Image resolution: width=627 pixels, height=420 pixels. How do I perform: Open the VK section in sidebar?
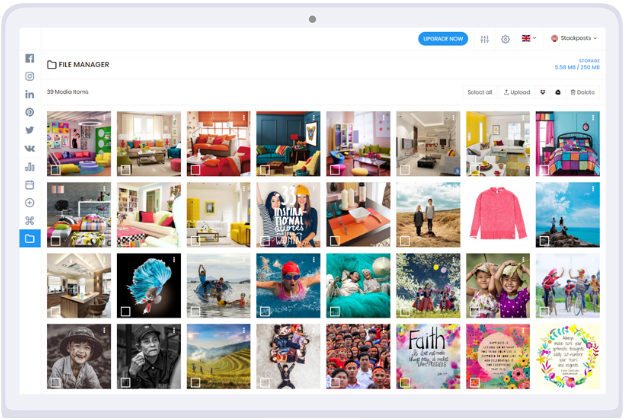coord(30,148)
